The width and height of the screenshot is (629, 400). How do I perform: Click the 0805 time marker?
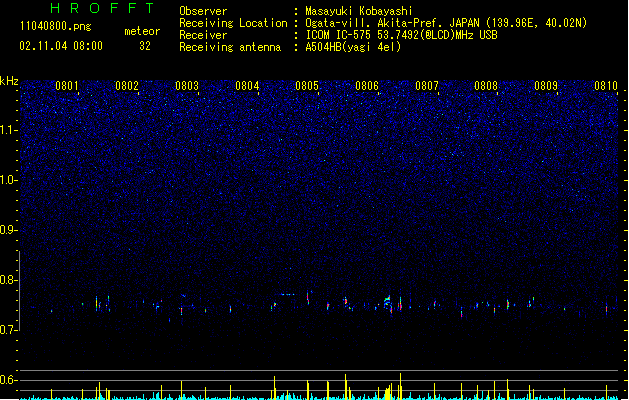click(x=307, y=86)
